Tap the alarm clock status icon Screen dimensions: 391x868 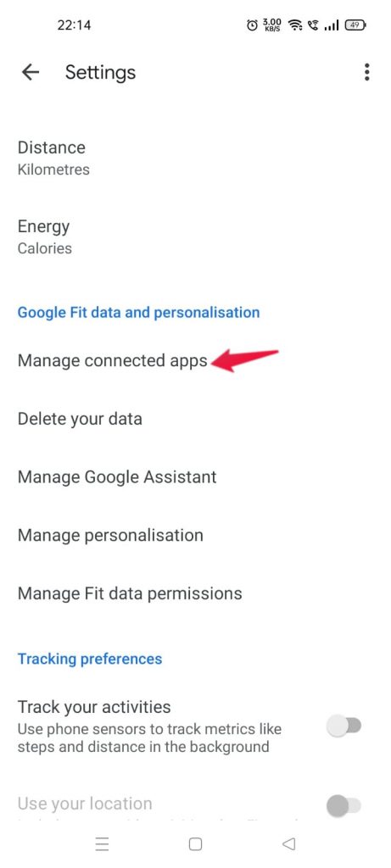[x=252, y=25]
